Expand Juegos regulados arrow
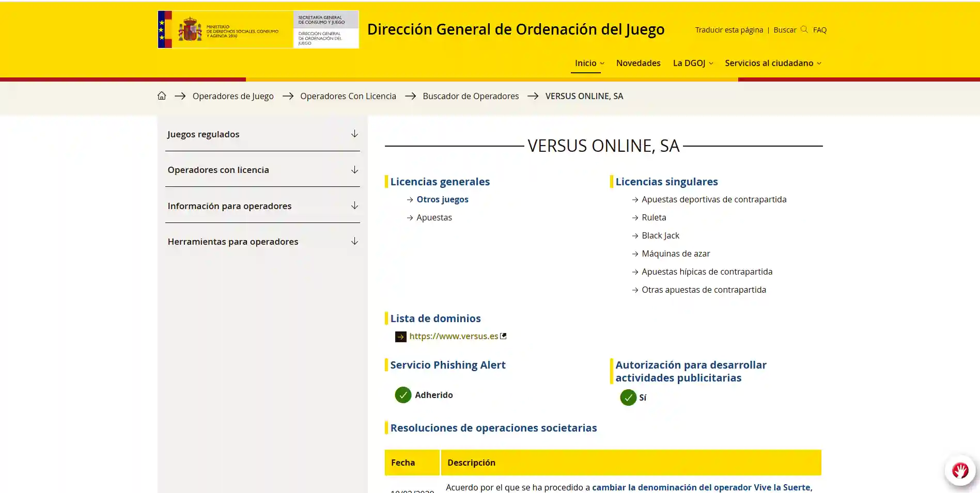The width and height of the screenshot is (980, 493). pyautogui.click(x=354, y=134)
